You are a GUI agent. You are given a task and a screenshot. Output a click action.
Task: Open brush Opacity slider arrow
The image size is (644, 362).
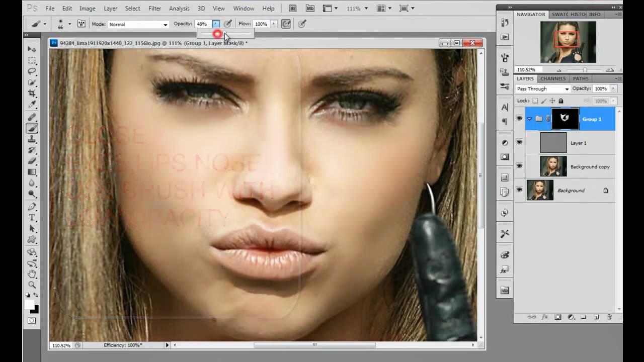(x=216, y=24)
